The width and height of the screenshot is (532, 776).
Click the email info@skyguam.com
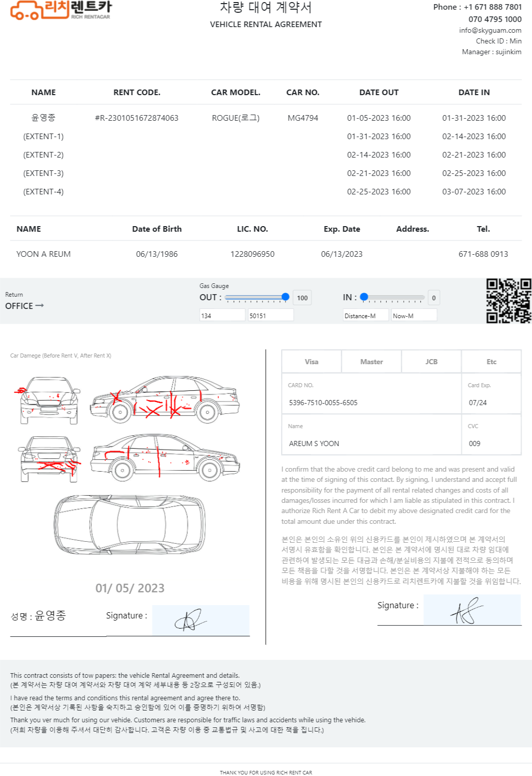(x=490, y=30)
